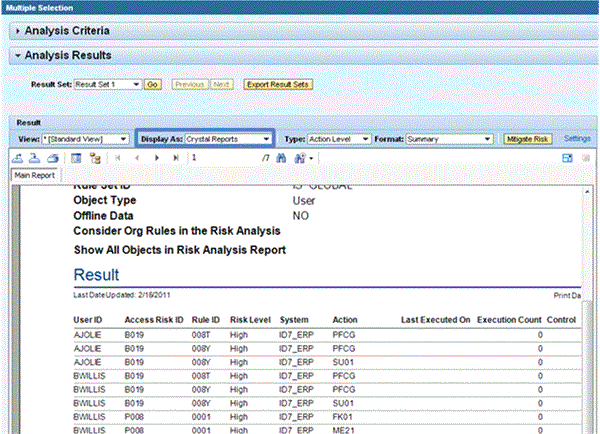Click SU01 action in the BWILLIS row

(343, 403)
